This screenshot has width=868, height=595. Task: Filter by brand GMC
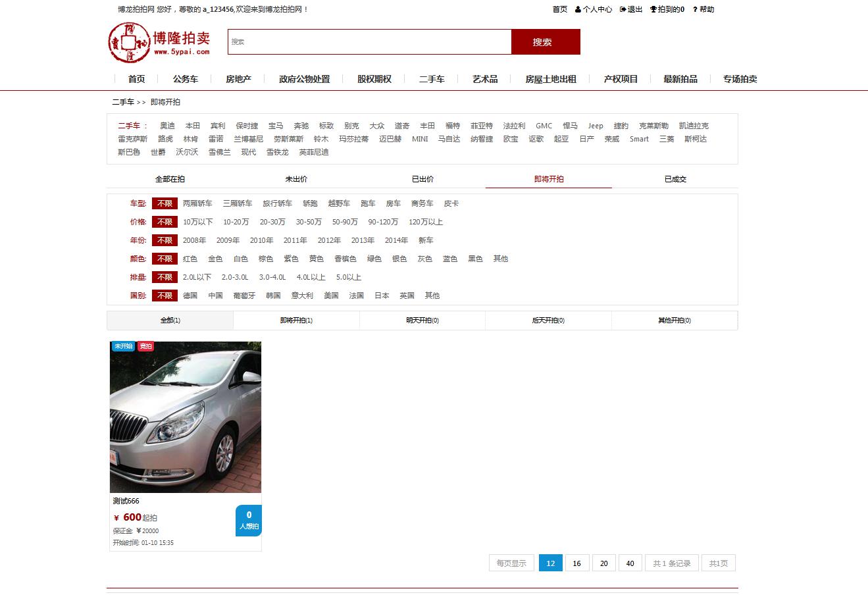[544, 126]
